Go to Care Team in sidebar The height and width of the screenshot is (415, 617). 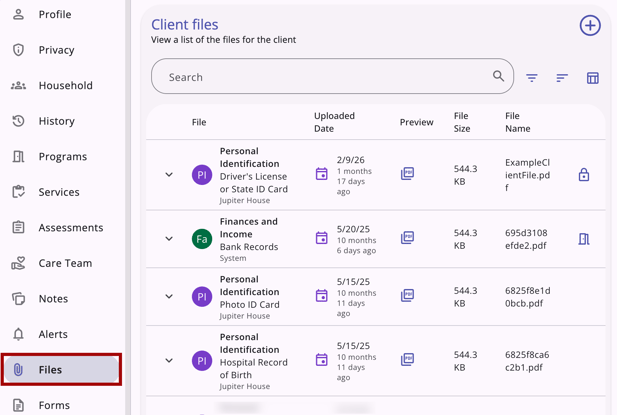pos(64,263)
